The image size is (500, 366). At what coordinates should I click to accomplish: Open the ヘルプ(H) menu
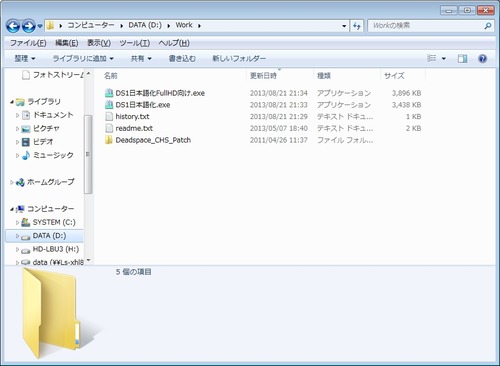tap(174, 43)
